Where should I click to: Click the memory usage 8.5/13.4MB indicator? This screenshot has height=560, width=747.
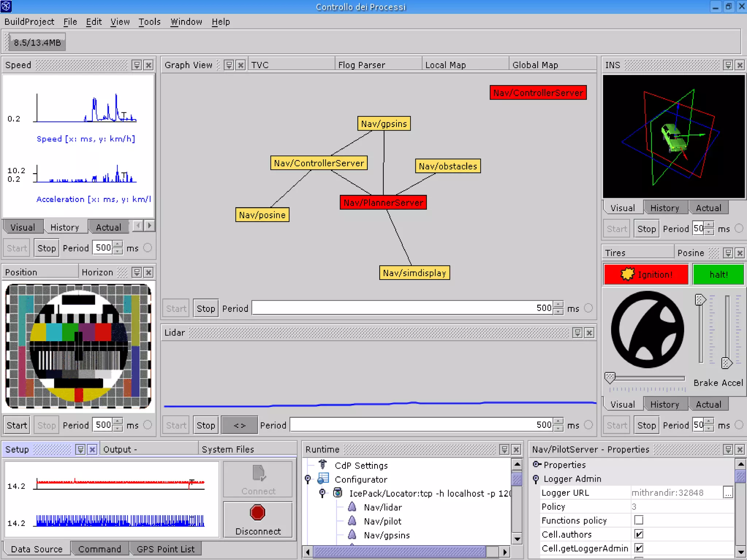(x=37, y=43)
